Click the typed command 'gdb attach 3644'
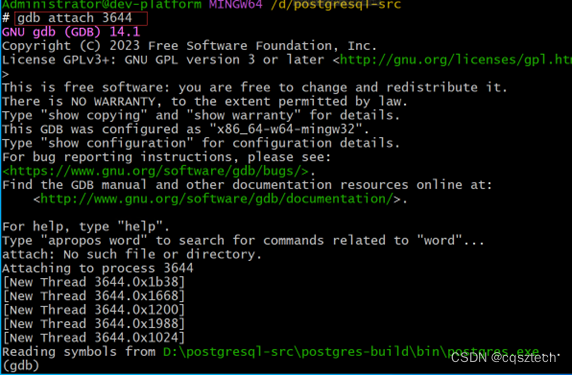572x375 pixels. click(74, 18)
